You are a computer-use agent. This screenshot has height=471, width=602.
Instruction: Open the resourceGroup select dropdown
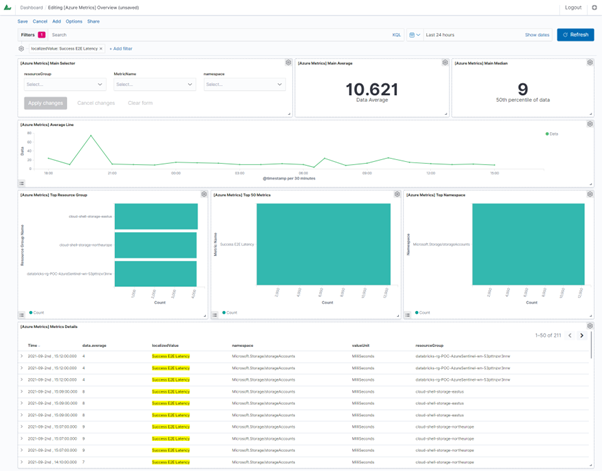click(x=65, y=84)
